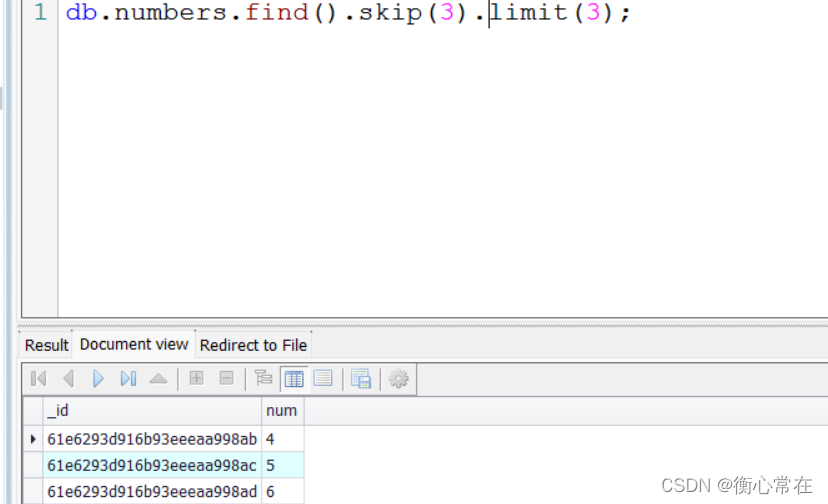Select id cell ending in 998ad
This screenshot has width=828, height=504.
tap(152, 492)
